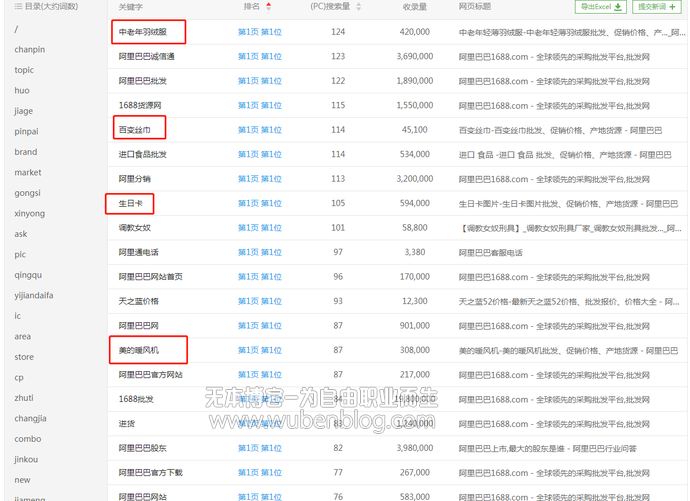Screen dimensions: 690x501
Task: Select the yijiandaifa directory
Action: pyautogui.click(x=33, y=295)
